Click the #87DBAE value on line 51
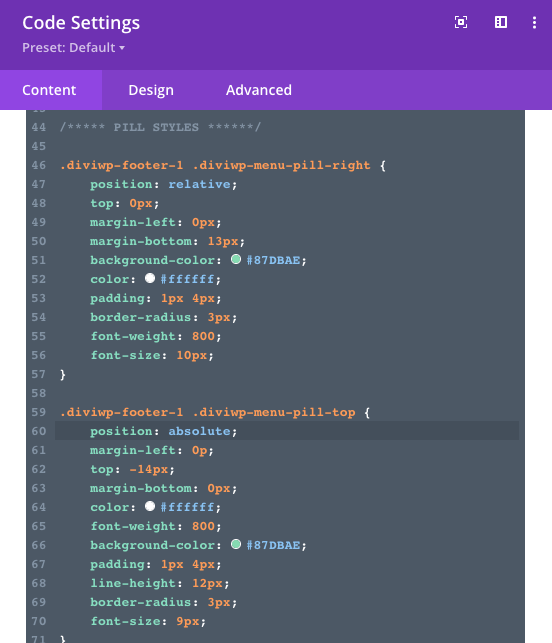The width and height of the screenshot is (552, 643). 273,260
